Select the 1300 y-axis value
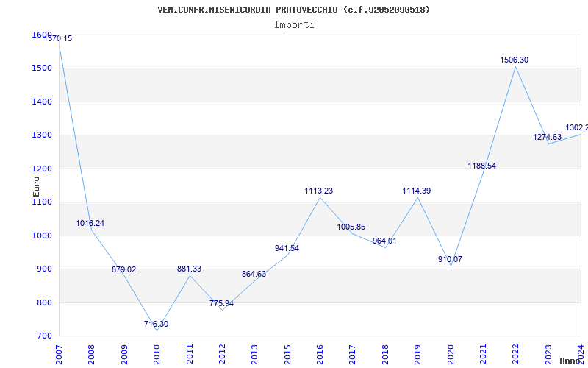This screenshot has height=368, width=588. click(42, 135)
